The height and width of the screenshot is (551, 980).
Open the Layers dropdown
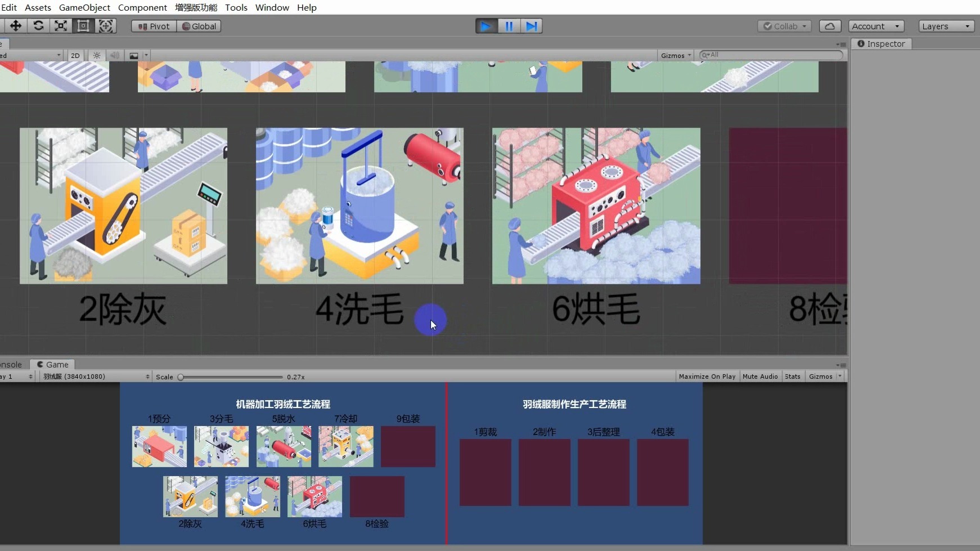(x=946, y=26)
